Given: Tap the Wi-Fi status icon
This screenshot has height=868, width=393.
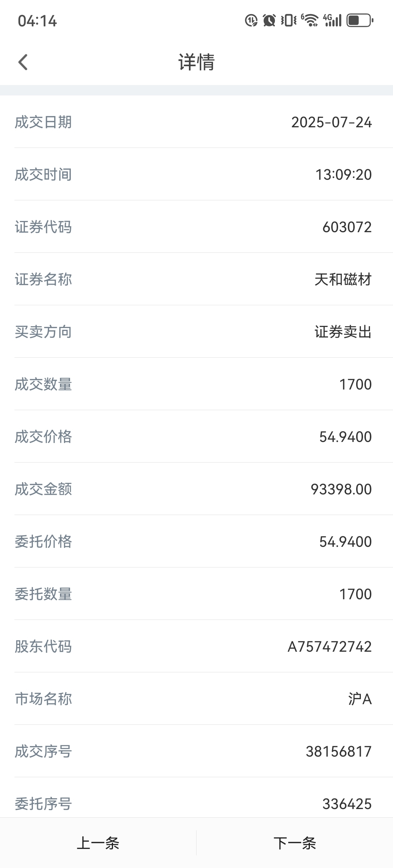Looking at the screenshot, I should [x=310, y=20].
